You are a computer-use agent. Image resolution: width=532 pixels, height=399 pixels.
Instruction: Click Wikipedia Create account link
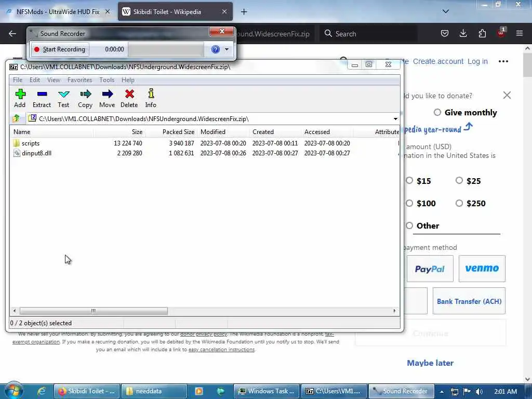[x=438, y=61]
